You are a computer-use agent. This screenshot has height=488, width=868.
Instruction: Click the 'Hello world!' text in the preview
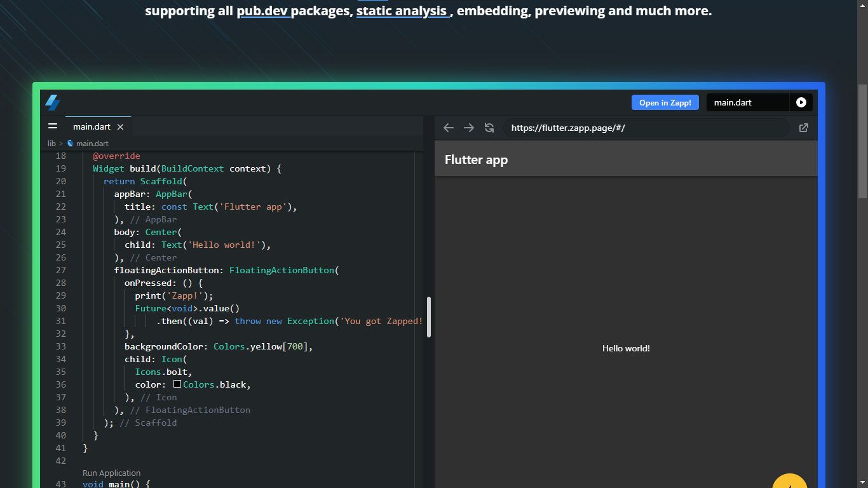point(626,348)
